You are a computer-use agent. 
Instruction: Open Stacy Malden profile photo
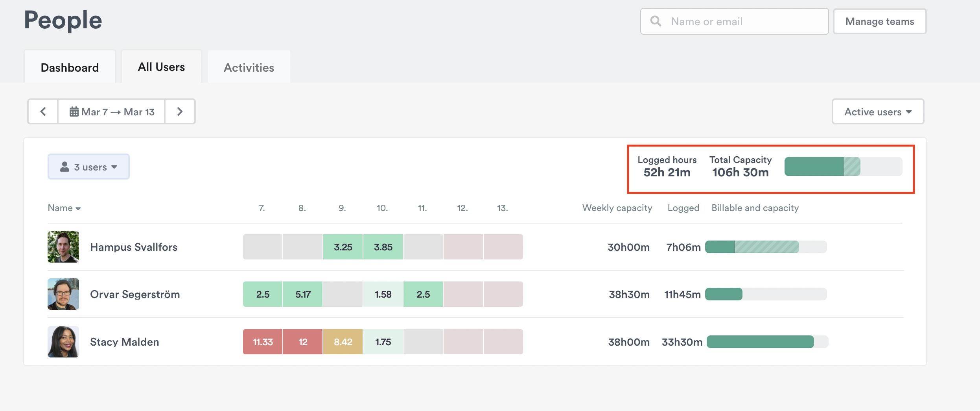click(63, 342)
